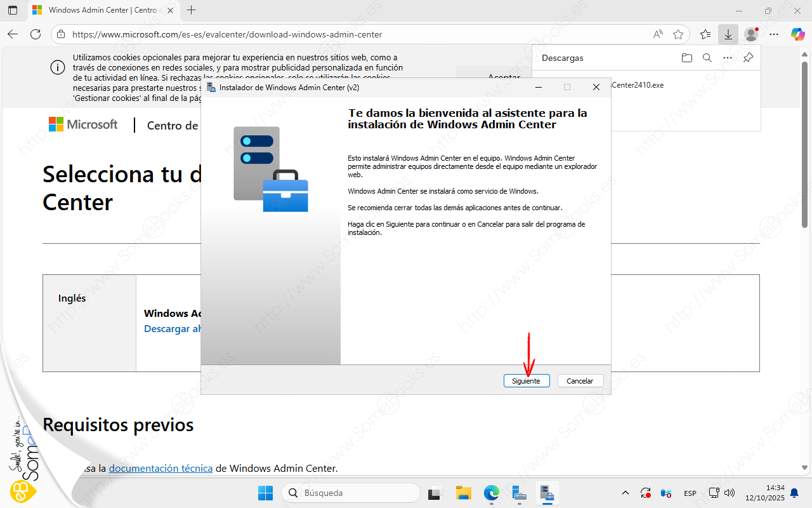Image resolution: width=812 pixels, height=508 pixels.
Task: Open Copilot icon in Edge toolbar
Action: [797, 34]
